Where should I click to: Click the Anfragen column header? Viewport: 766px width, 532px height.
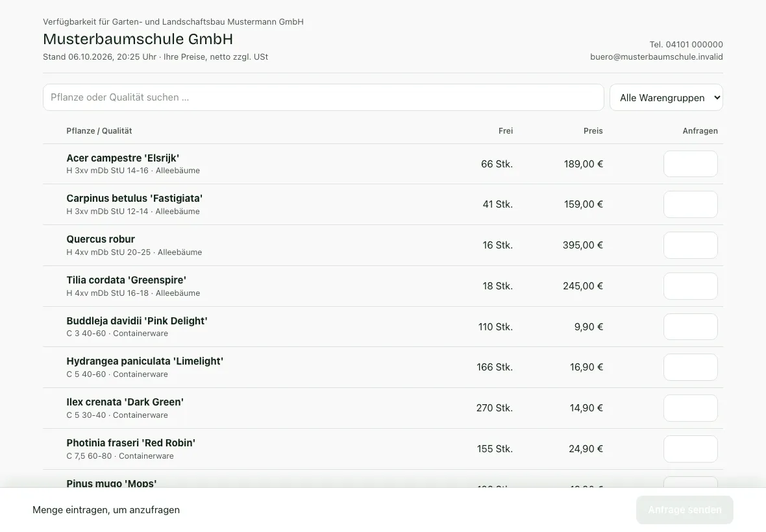pos(700,131)
